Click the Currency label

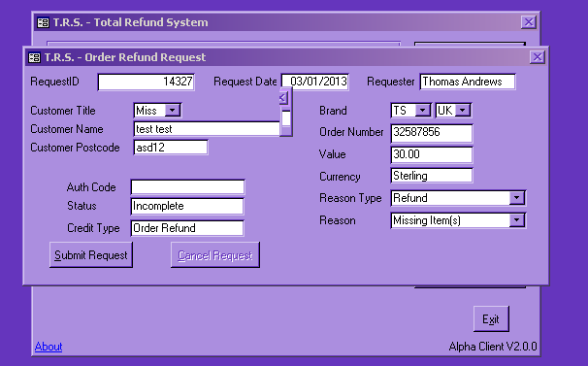tap(340, 177)
